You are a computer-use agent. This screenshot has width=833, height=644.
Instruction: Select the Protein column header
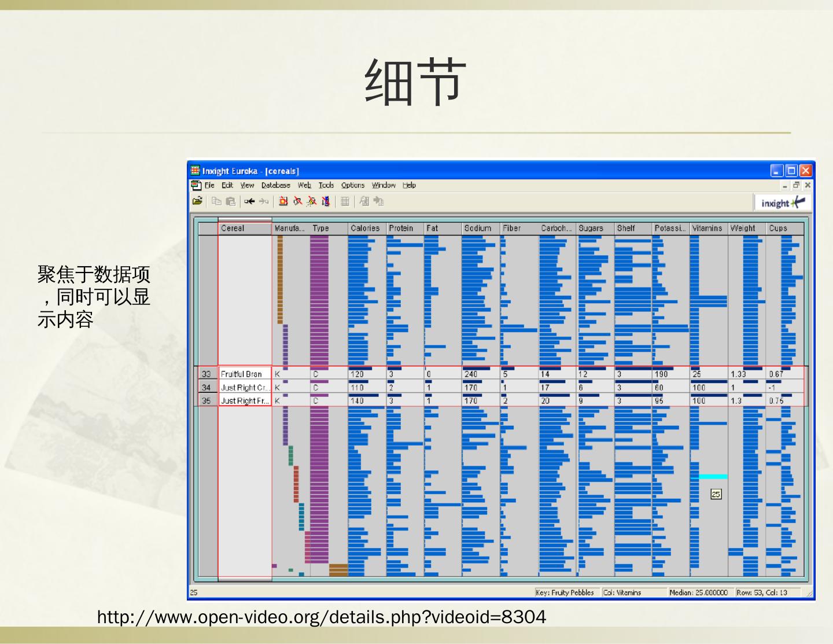[x=404, y=228]
